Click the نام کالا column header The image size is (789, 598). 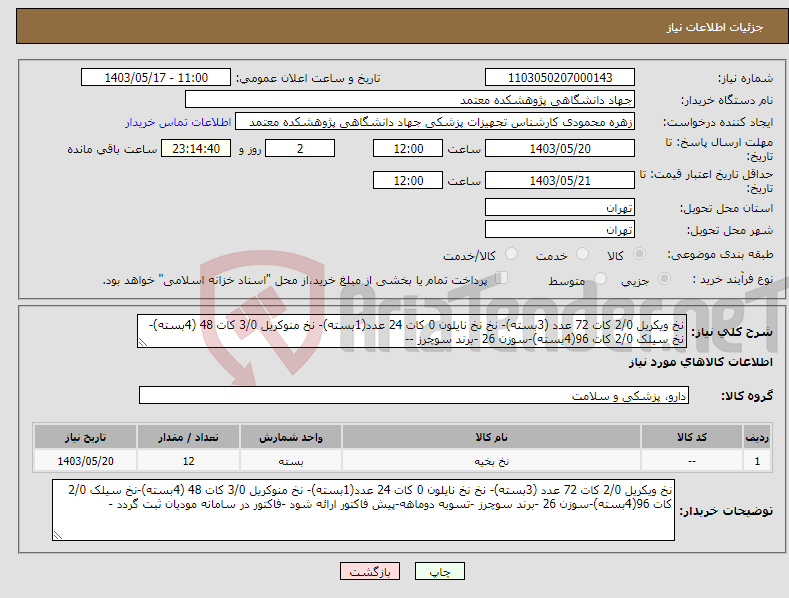pyautogui.click(x=491, y=437)
